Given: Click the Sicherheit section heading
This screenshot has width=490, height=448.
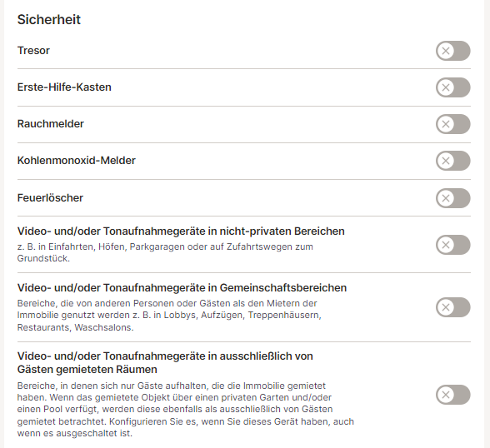Looking at the screenshot, I should point(48,20).
